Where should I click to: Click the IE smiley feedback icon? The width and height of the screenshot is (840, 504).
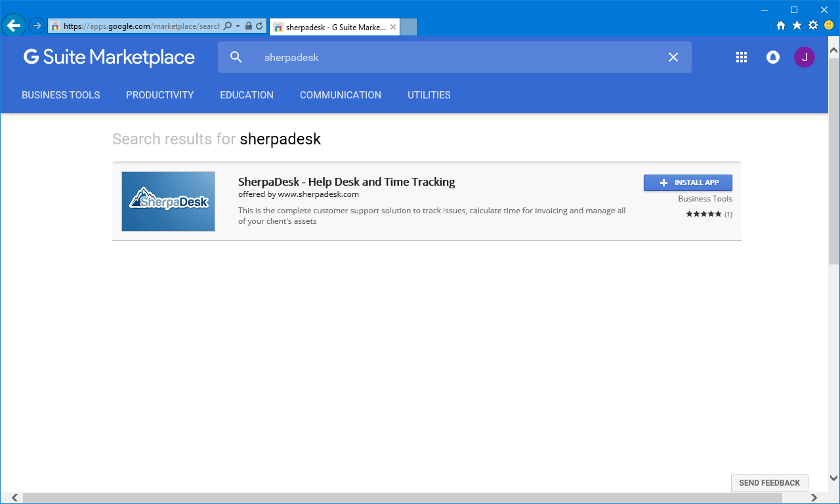[x=828, y=26]
